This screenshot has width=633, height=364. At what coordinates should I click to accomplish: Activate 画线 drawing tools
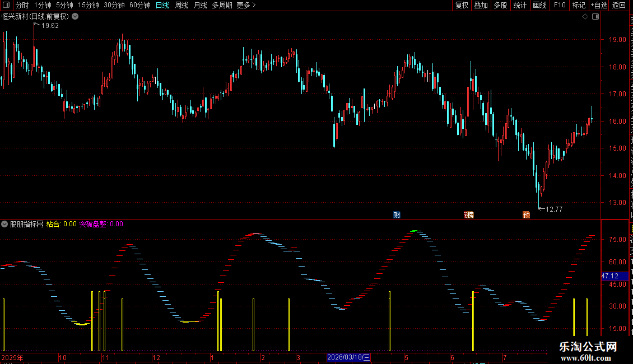point(540,5)
